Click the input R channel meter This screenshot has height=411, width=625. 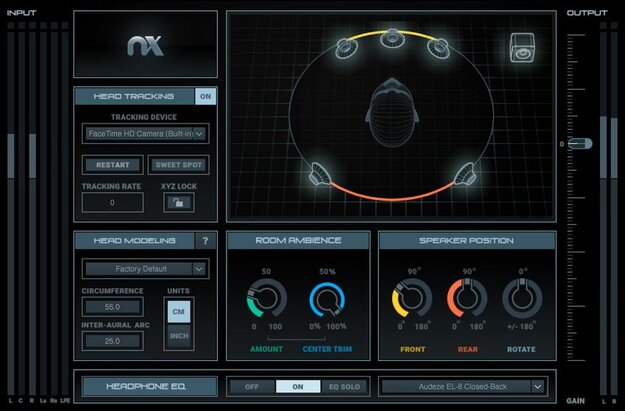click(x=32, y=212)
